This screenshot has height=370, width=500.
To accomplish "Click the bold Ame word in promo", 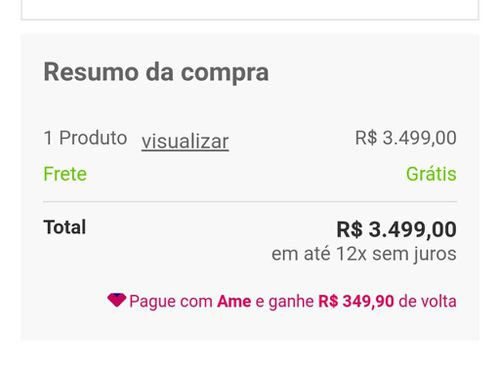I will click(x=234, y=301).
